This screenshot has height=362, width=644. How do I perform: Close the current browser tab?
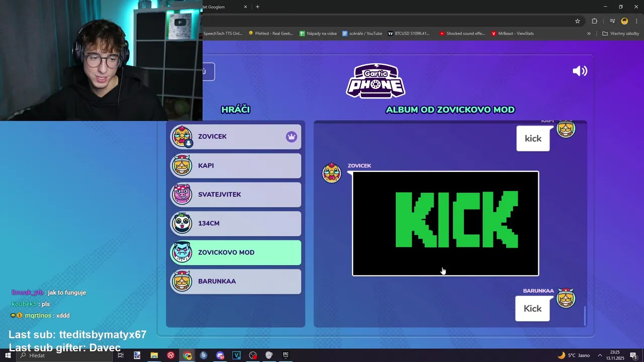pyautogui.click(x=246, y=7)
